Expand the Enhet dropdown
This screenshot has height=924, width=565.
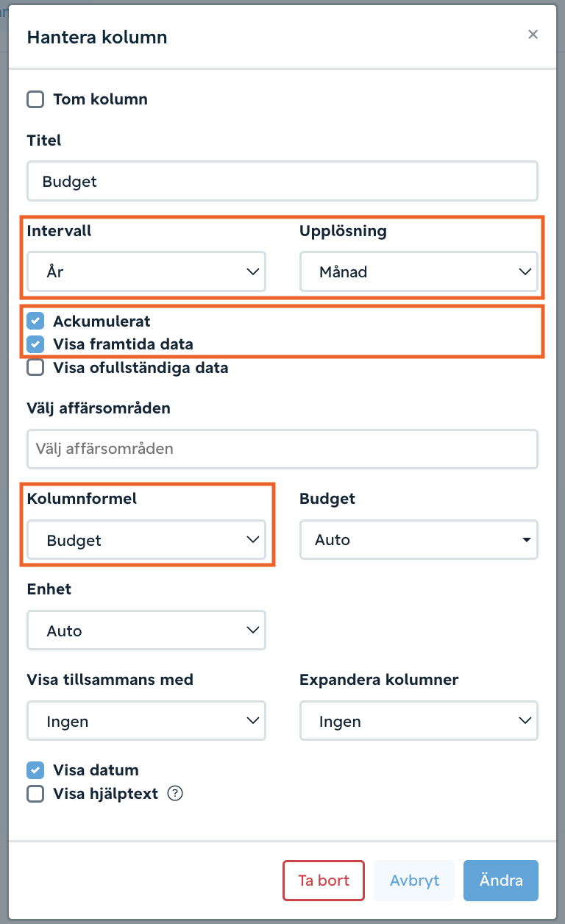click(146, 630)
